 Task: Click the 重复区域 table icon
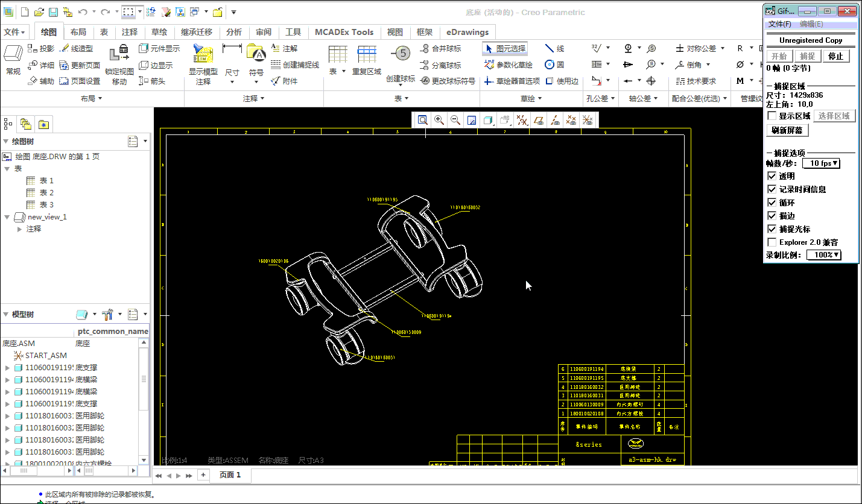[367, 54]
